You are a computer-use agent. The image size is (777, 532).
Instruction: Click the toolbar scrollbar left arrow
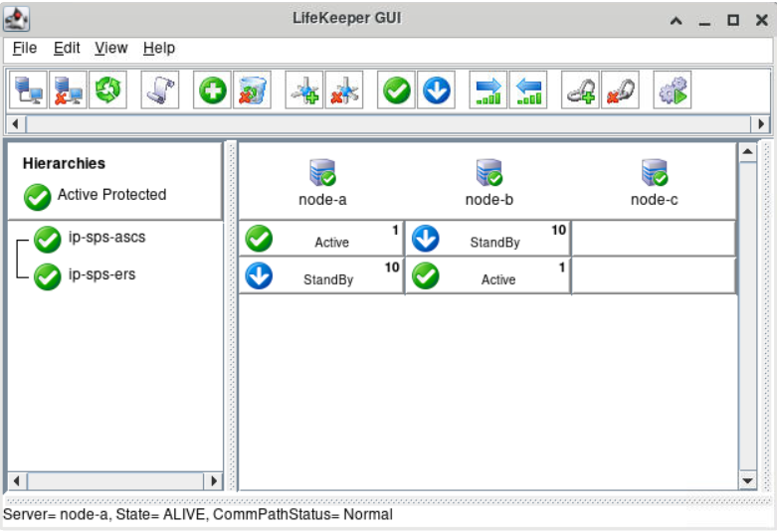click(x=16, y=124)
